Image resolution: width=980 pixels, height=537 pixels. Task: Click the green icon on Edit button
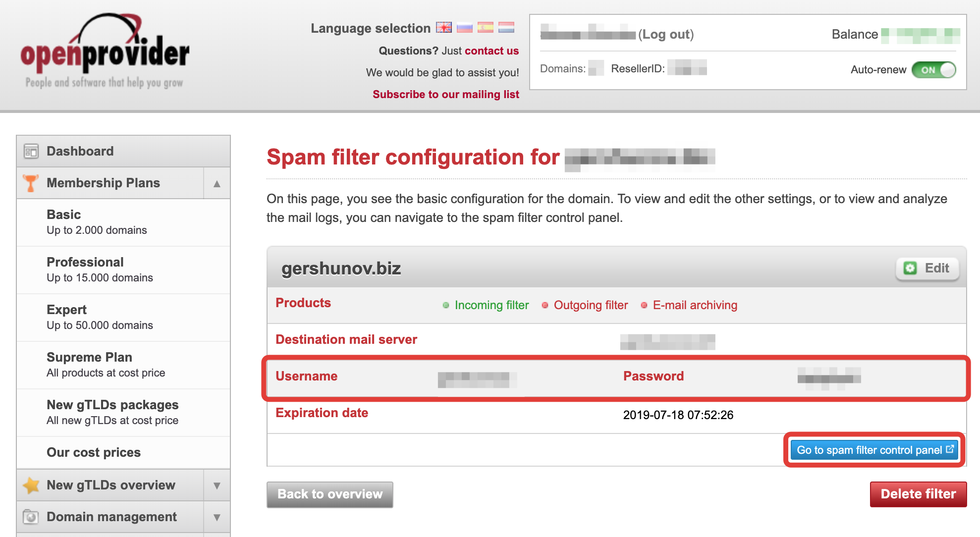[910, 268]
